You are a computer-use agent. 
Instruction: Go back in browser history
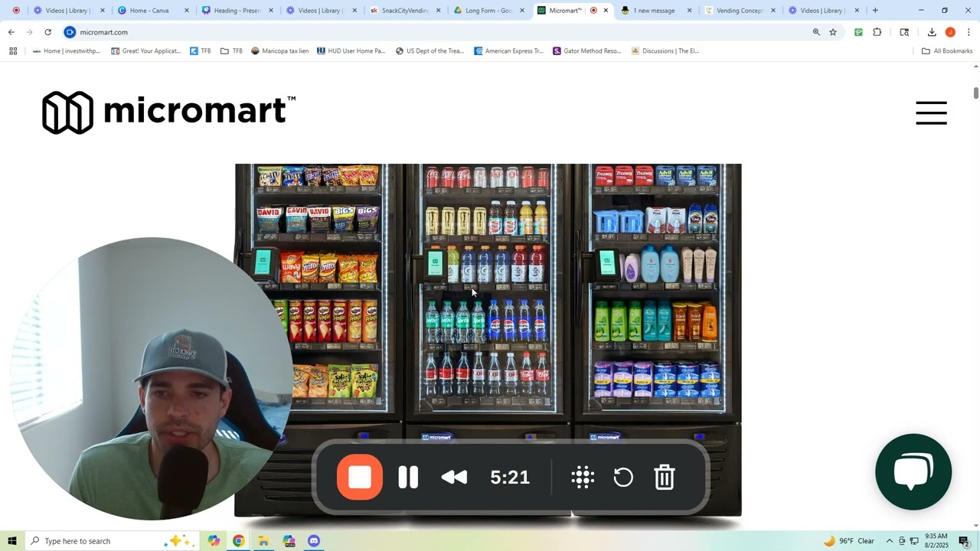click(11, 32)
